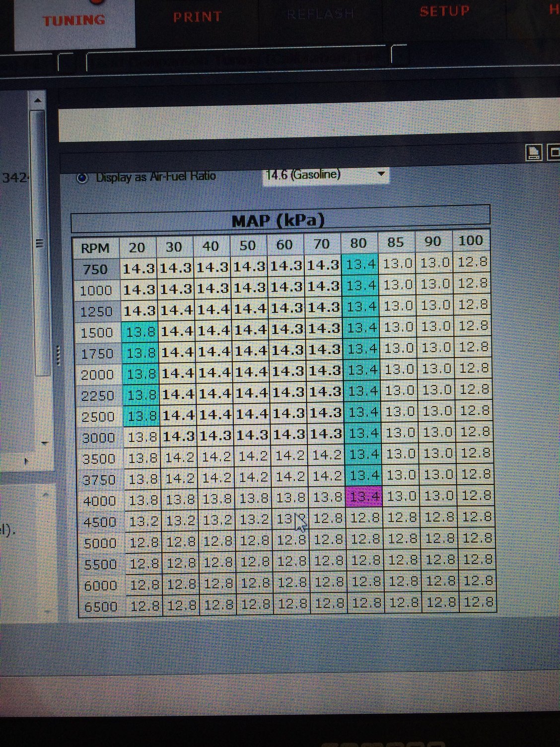Viewport: 560px width, 747px height.
Task: Select the cyan 13.8 cell at 1500 RPM
Action: [140, 332]
